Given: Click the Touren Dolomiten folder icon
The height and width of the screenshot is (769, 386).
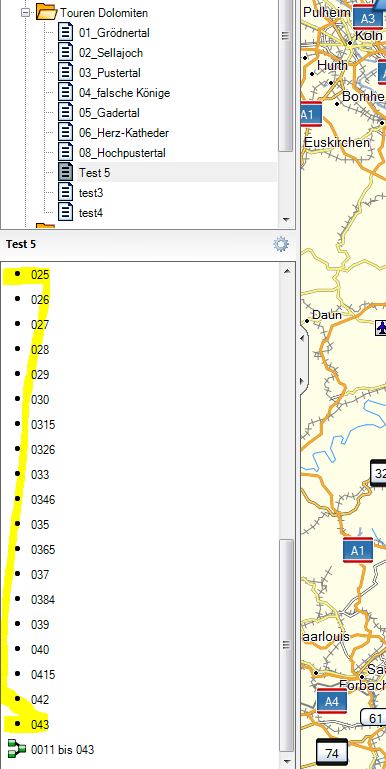Looking at the screenshot, I should coord(47,12).
